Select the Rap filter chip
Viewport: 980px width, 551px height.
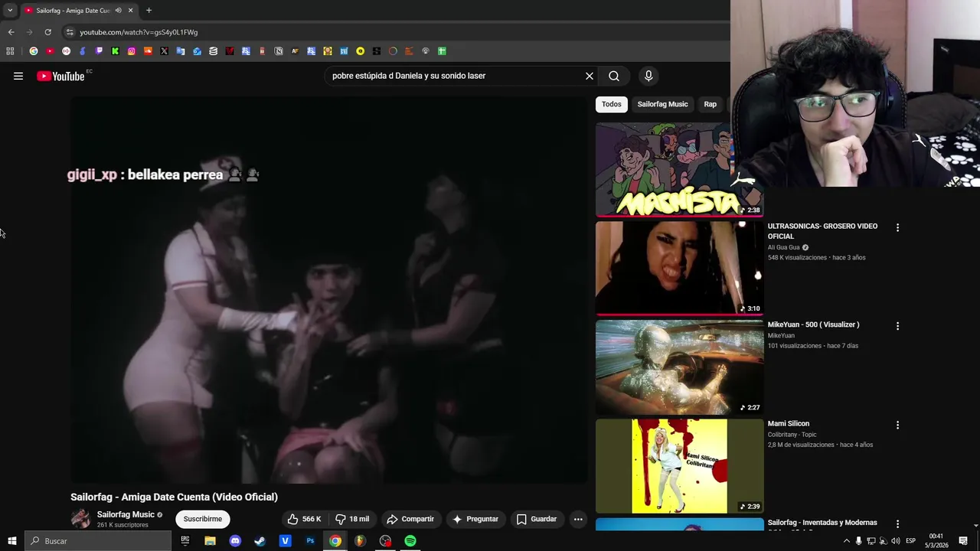(710, 104)
